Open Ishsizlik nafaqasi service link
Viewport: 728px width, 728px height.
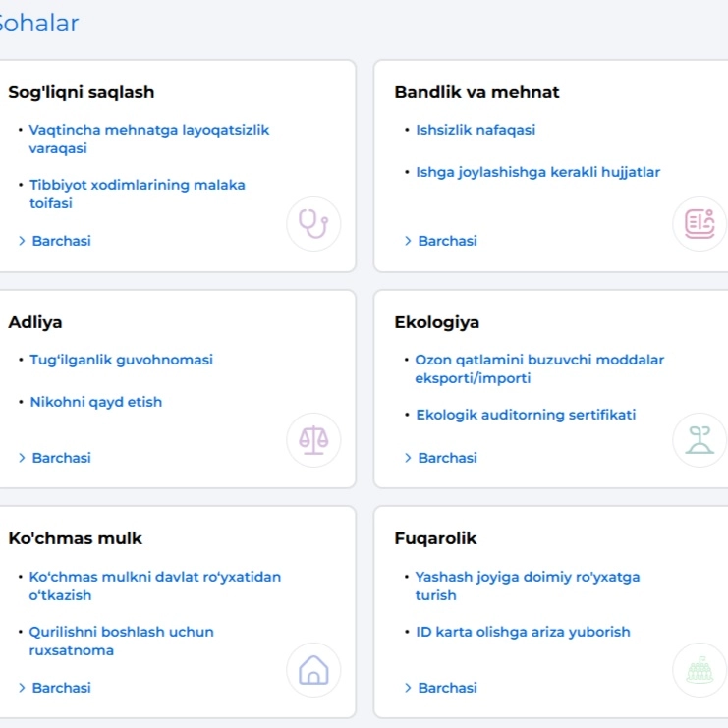(476, 130)
